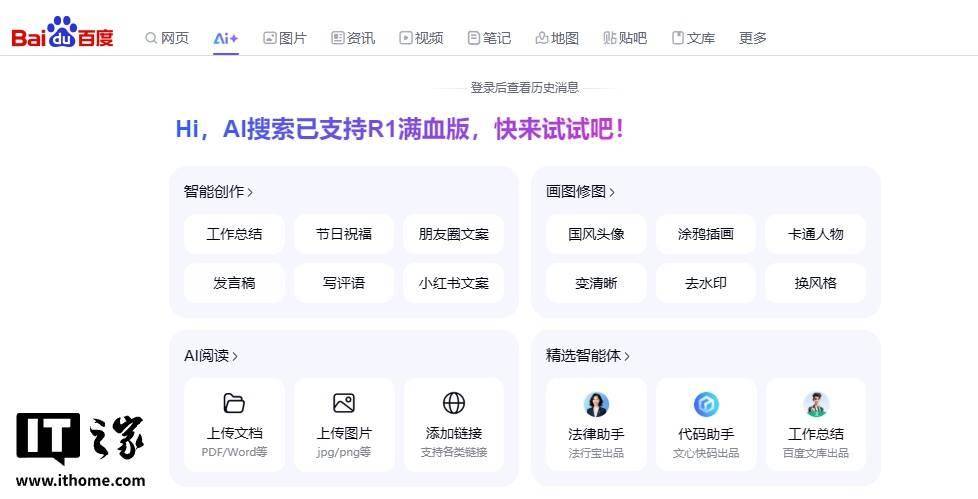Click the 百度文库出品 caption
978x499 pixels.
coord(816,453)
